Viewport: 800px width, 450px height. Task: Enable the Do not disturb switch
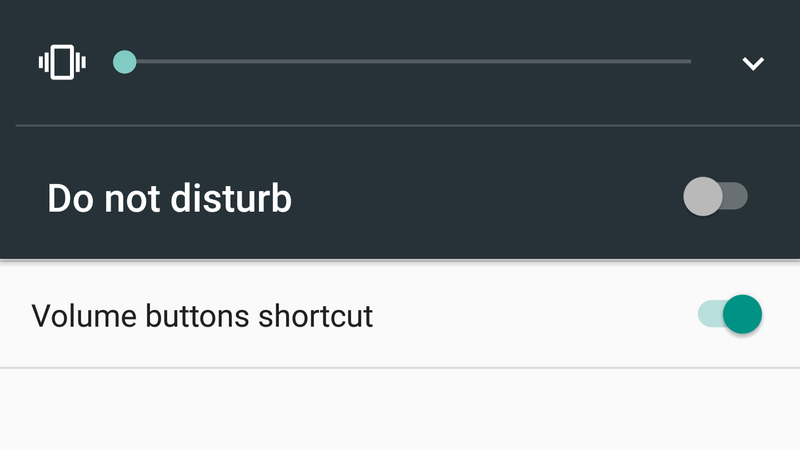click(715, 196)
